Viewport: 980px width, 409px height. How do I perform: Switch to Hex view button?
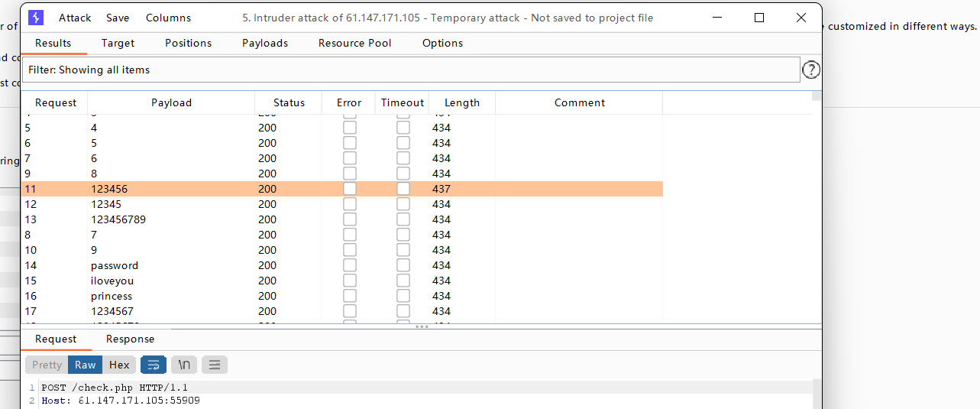119,365
